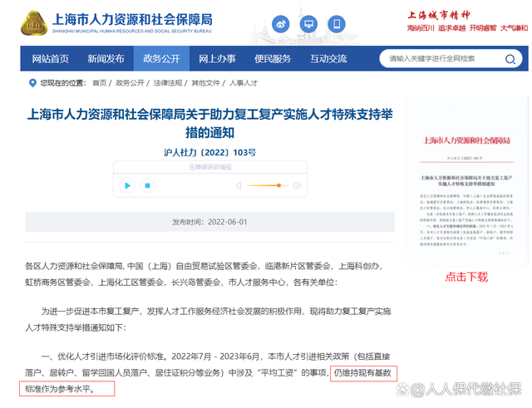Go to 政务公开 in the breadcrumb
Image resolution: width=532 pixels, height=408 pixels.
click(x=130, y=83)
